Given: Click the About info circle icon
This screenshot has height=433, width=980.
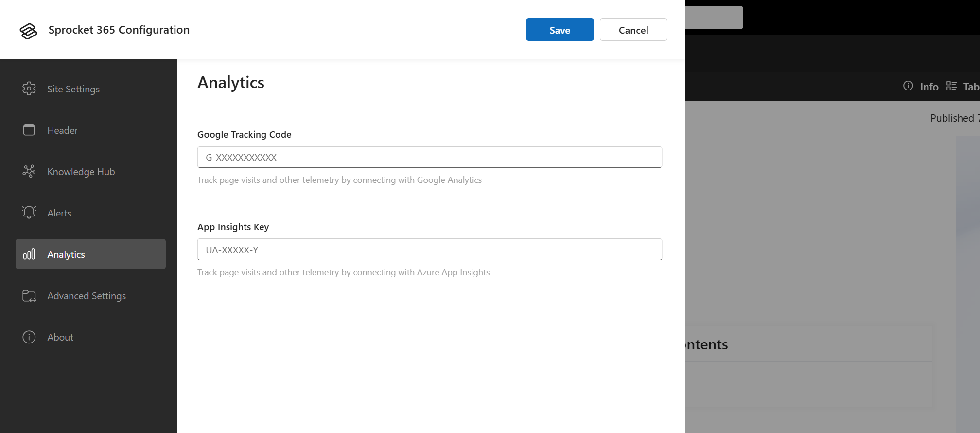Looking at the screenshot, I should pos(29,337).
